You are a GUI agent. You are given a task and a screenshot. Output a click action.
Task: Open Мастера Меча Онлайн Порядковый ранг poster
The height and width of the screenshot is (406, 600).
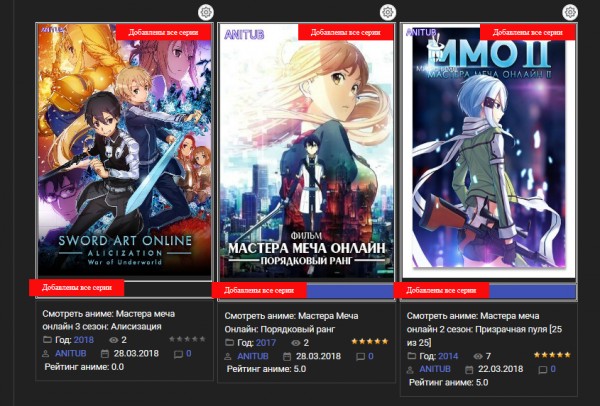click(307, 152)
